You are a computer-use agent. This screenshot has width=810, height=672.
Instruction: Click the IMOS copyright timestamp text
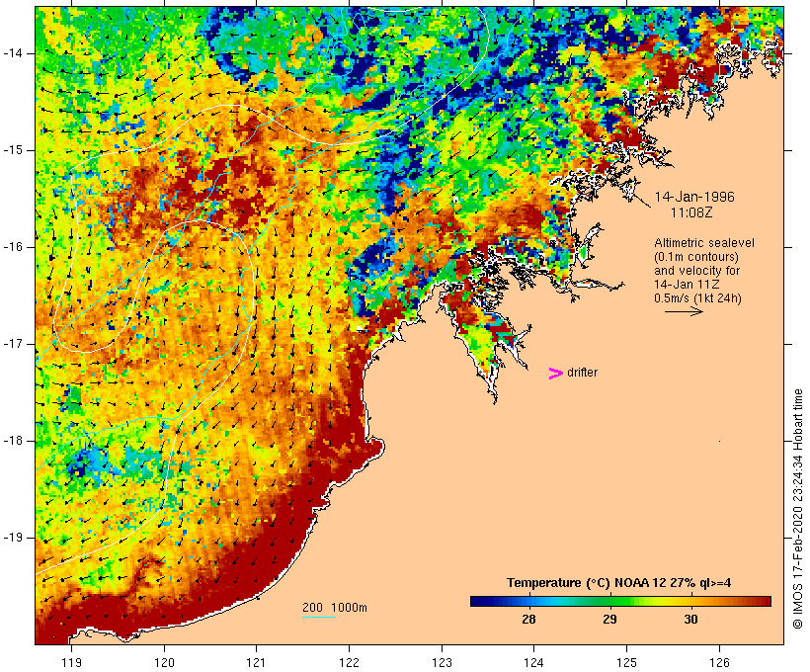pos(797,509)
